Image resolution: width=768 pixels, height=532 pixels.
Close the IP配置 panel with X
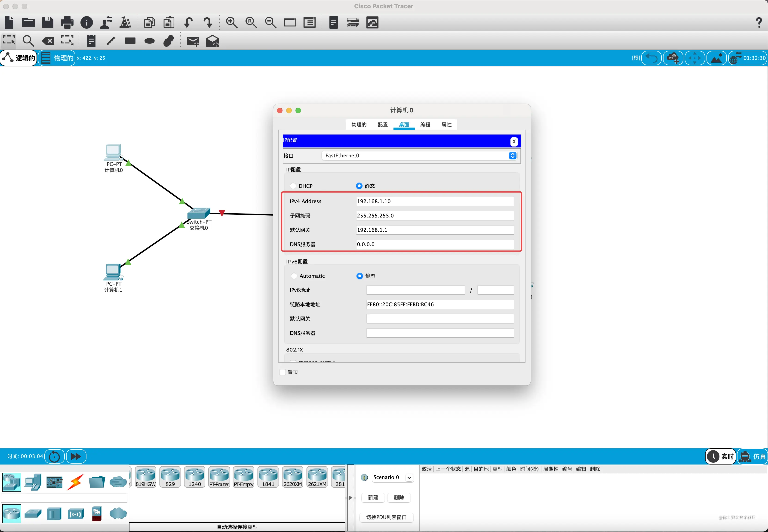[514, 141]
